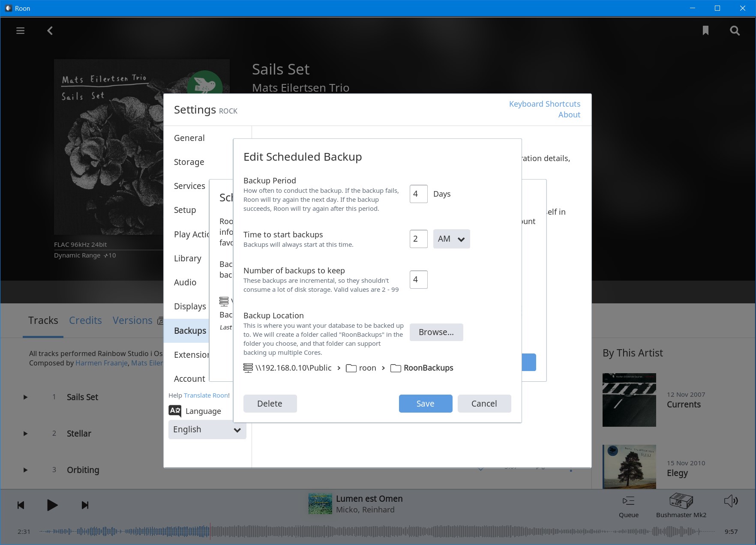Switch to Storage settings section
Viewport: 756px width, 545px height.
point(189,162)
